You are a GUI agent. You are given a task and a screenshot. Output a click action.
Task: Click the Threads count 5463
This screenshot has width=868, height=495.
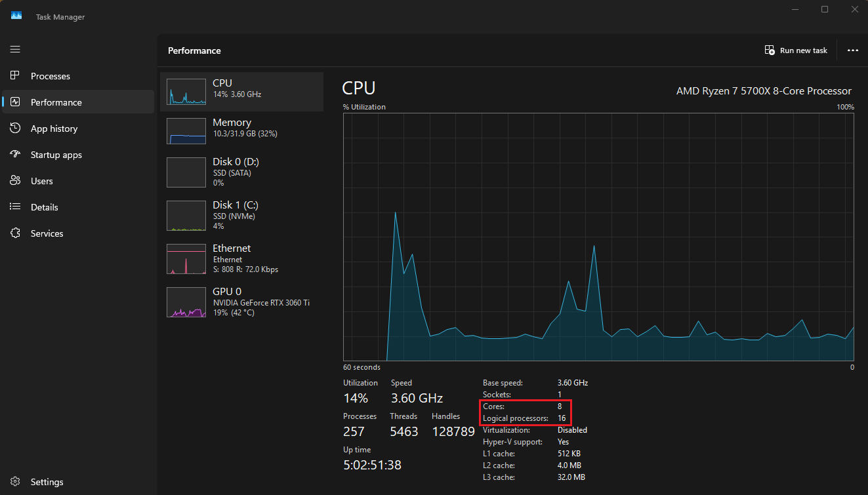pos(404,431)
